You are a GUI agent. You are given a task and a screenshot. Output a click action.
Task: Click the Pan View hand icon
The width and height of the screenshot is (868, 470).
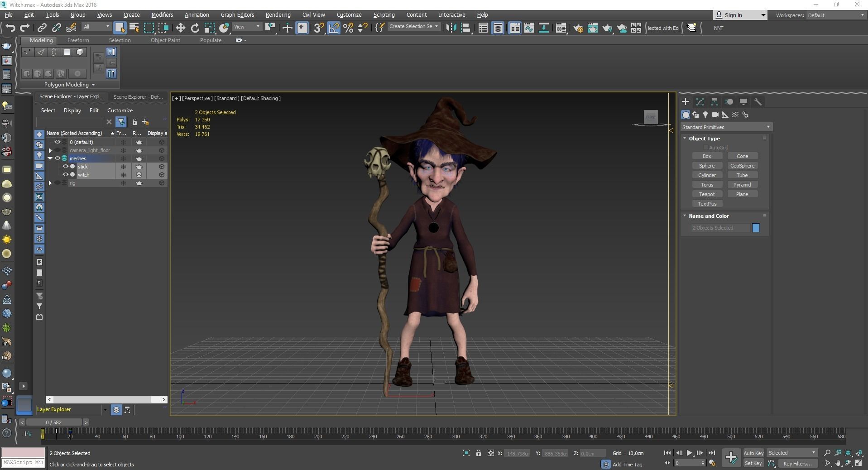point(838,463)
